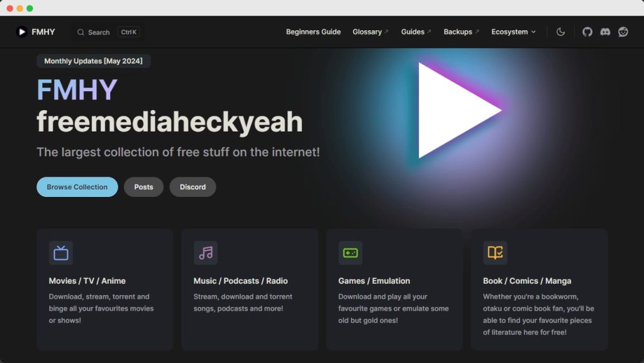Open the Reddit icon in navbar

(623, 32)
